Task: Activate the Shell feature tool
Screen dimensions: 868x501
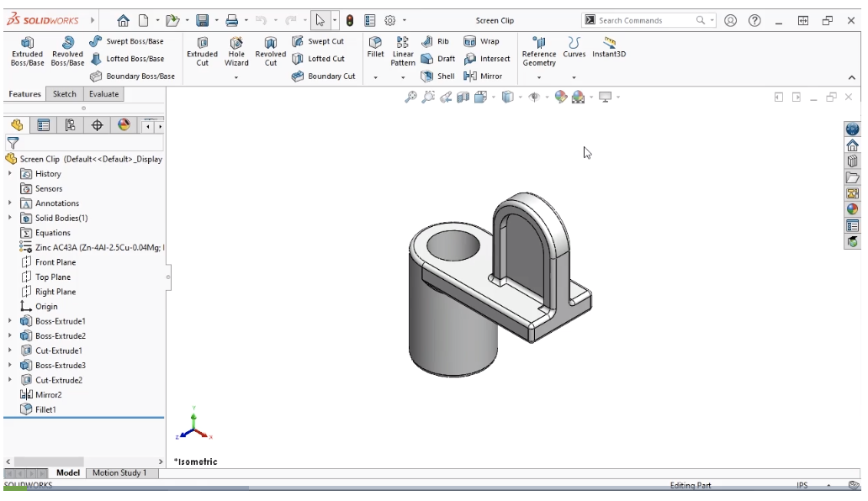Action: [x=438, y=76]
